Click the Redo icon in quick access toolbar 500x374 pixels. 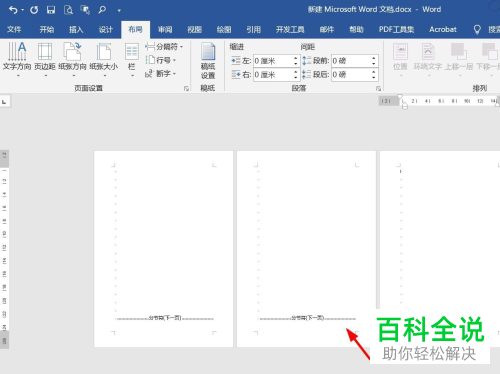(x=34, y=10)
